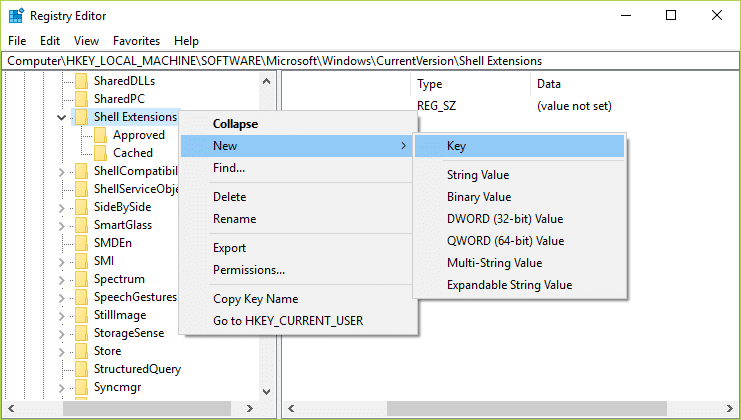Image resolution: width=741 pixels, height=420 pixels.
Task: Expand the SpeechGestures key
Action: coord(61,298)
